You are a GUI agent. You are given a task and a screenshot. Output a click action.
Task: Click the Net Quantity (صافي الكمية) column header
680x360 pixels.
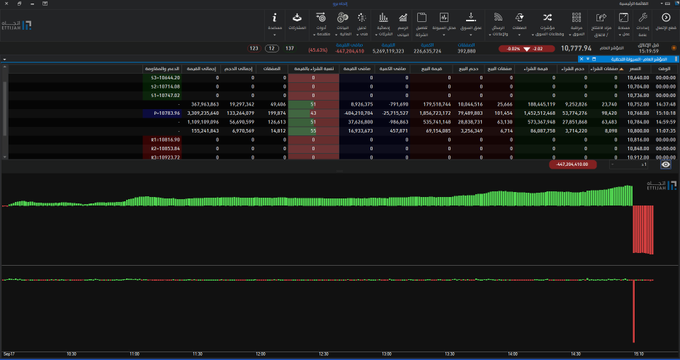(x=392, y=69)
